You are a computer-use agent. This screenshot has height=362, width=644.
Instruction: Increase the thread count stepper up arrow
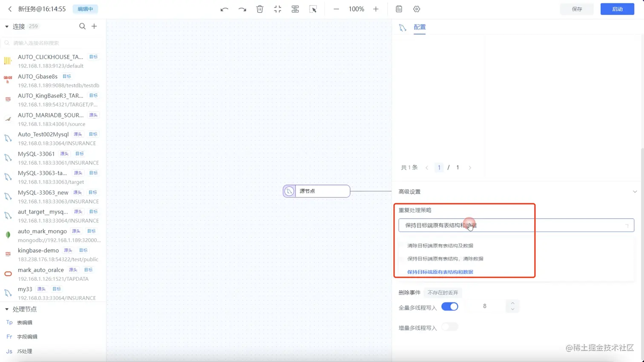tap(512, 303)
